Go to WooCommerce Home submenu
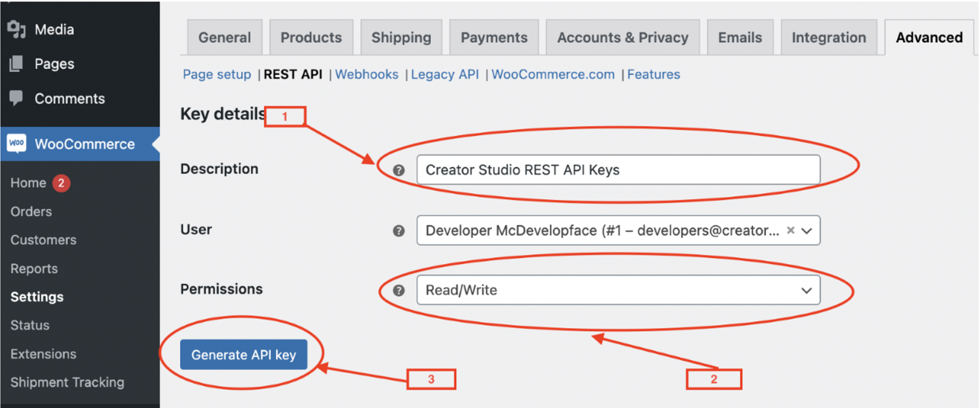This screenshot has height=408, width=980. click(x=29, y=183)
